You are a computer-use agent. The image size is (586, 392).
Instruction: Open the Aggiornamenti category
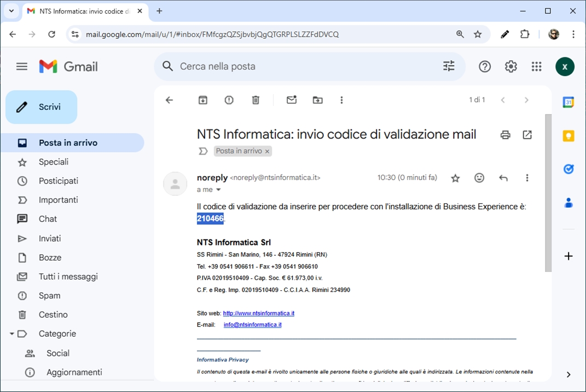pyautogui.click(x=73, y=372)
